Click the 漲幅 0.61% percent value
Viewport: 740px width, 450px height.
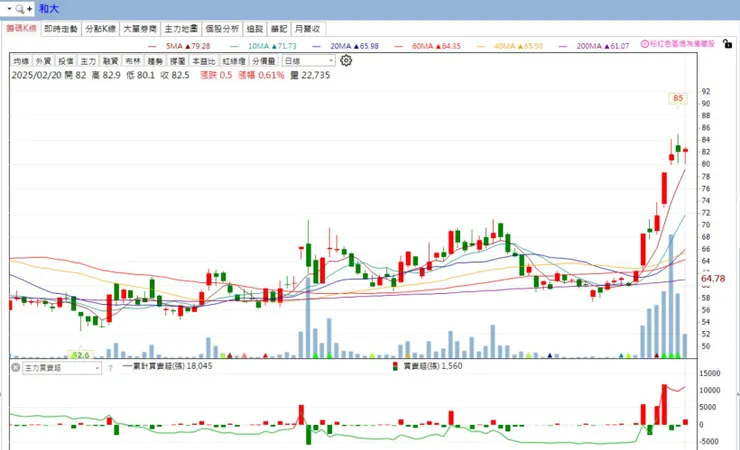click(261, 75)
